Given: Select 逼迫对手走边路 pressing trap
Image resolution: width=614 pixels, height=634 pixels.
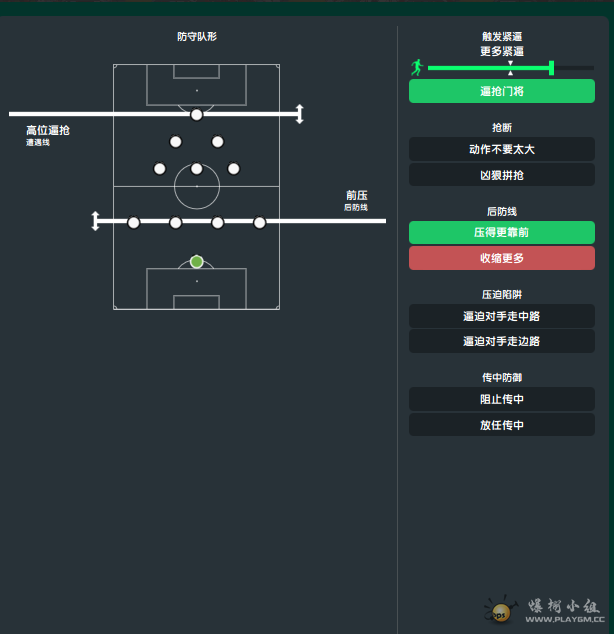Looking at the screenshot, I should click(502, 341).
